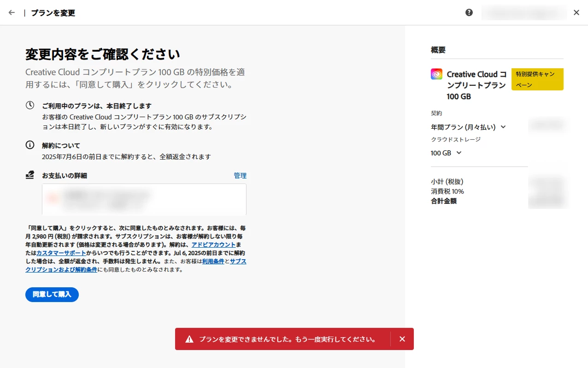Click the ご利用中のプランは、本日終了します text

pyautogui.click(x=97, y=106)
